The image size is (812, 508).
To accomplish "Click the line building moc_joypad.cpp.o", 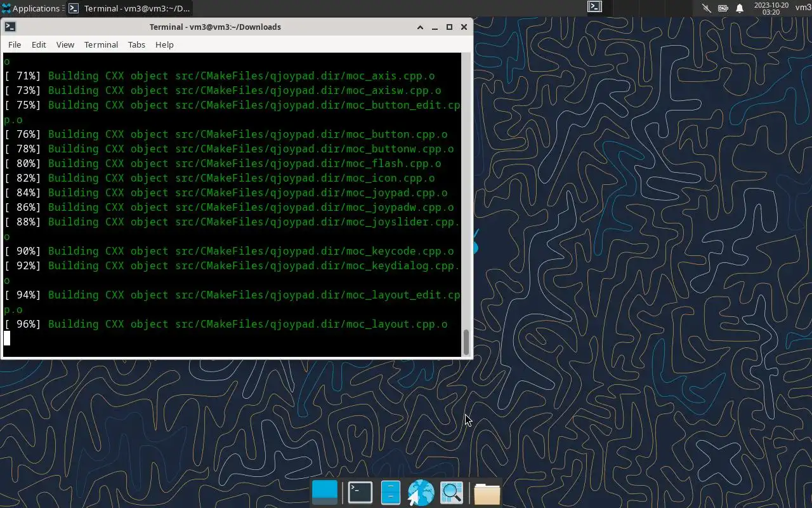I will pos(226,192).
